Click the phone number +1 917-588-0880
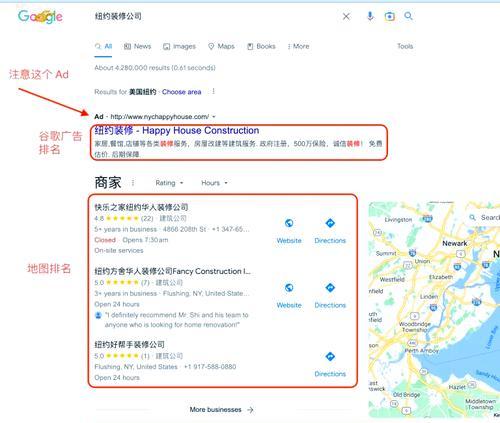The height and width of the screenshot is (423, 500). coord(210,367)
